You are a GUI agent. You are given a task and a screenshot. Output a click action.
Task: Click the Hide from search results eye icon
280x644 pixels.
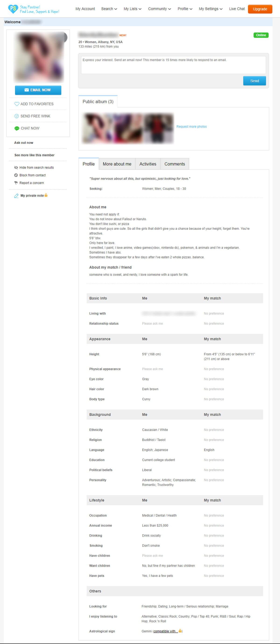click(16, 167)
